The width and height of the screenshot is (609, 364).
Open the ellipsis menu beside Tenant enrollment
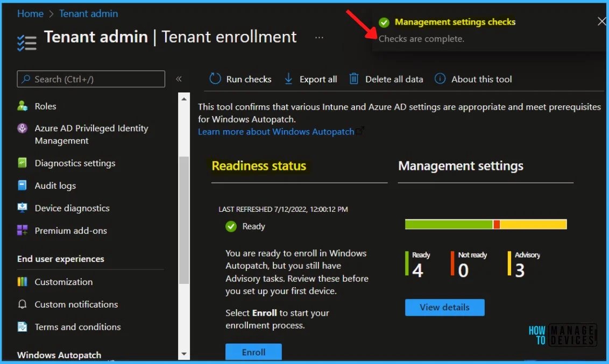(319, 38)
